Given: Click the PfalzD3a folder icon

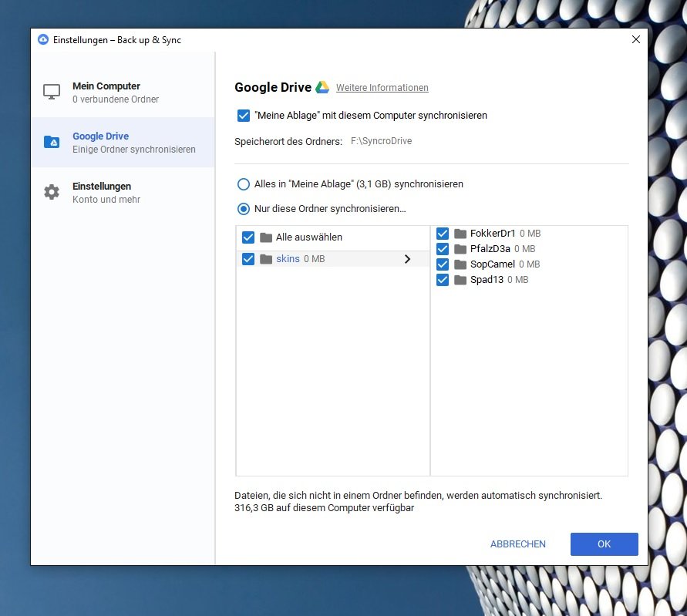Looking at the screenshot, I should pyautogui.click(x=460, y=249).
